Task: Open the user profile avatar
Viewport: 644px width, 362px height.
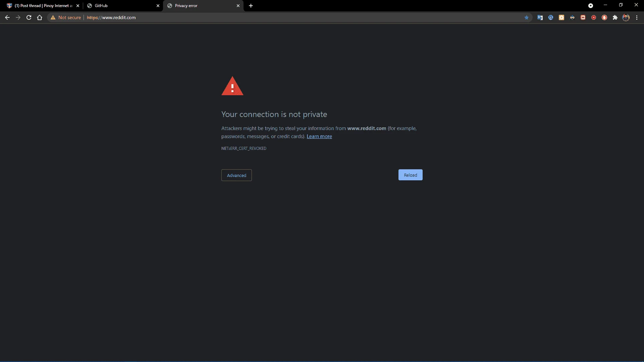Action: click(626, 17)
